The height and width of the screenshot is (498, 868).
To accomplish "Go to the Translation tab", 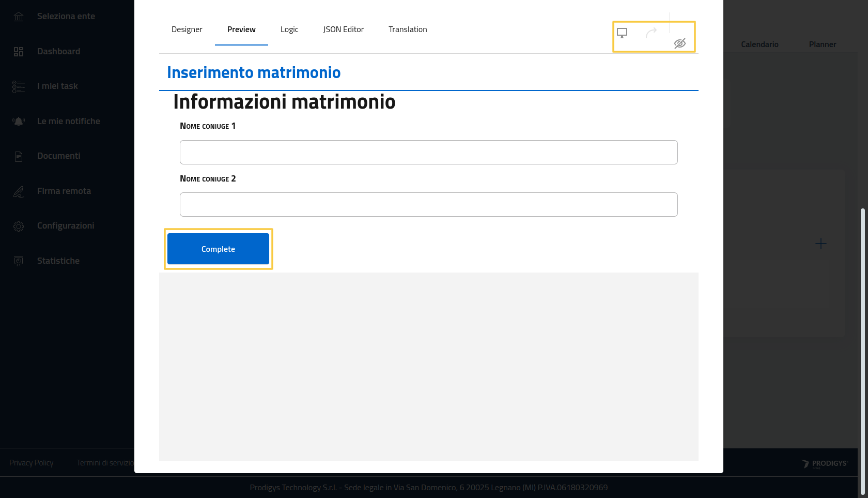I will [408, 29].
